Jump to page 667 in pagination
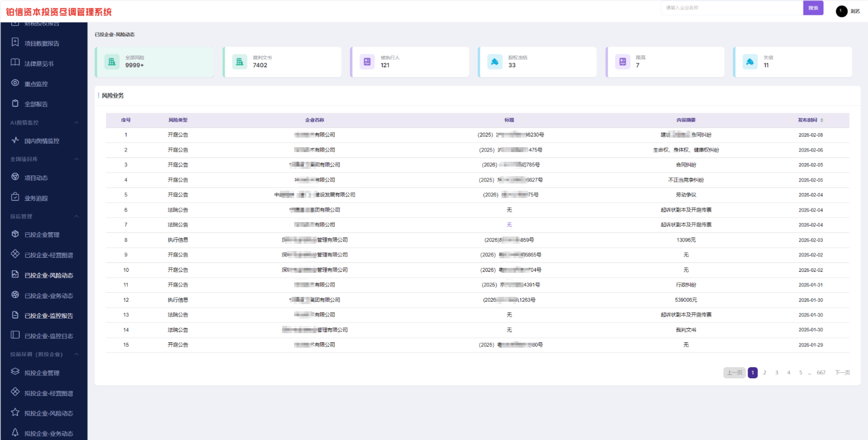 pos(821,372)
